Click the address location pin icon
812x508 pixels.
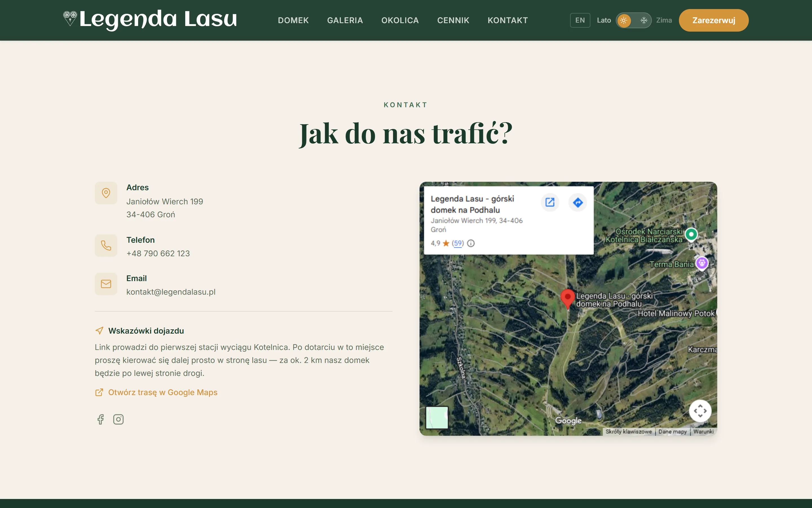click(x=106, y=193)
